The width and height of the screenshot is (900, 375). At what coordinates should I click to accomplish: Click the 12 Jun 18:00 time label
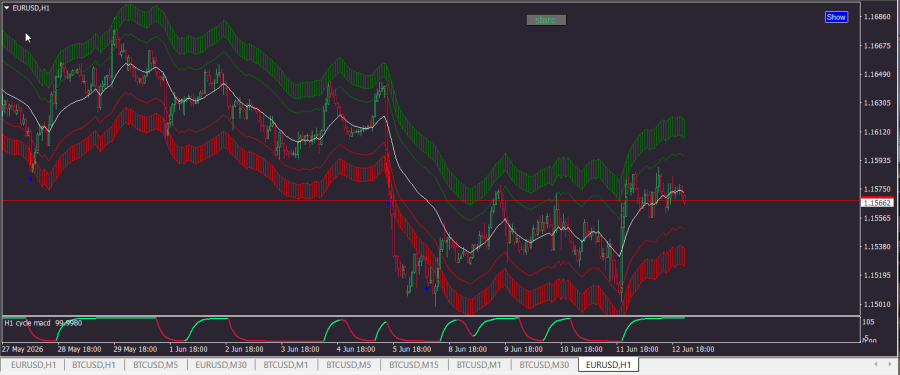pyautogui.click(x=693, y=349)
